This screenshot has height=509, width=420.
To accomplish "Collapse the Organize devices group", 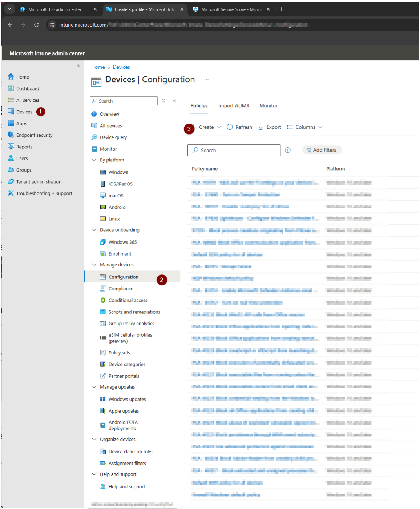I will tap(94, 439).
